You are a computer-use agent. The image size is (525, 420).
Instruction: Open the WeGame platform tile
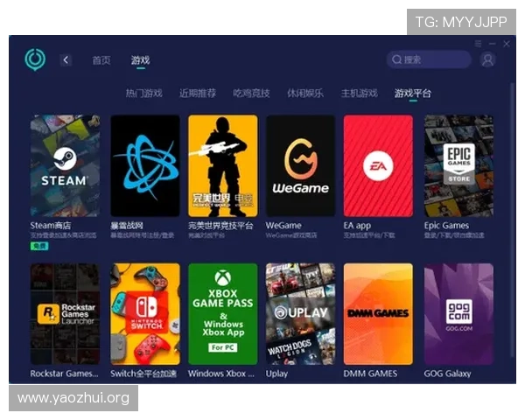coord(300,165)
